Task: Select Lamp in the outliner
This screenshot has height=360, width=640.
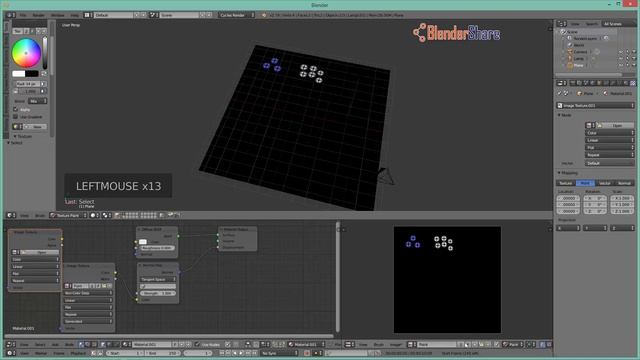Action: click(579, 58)
